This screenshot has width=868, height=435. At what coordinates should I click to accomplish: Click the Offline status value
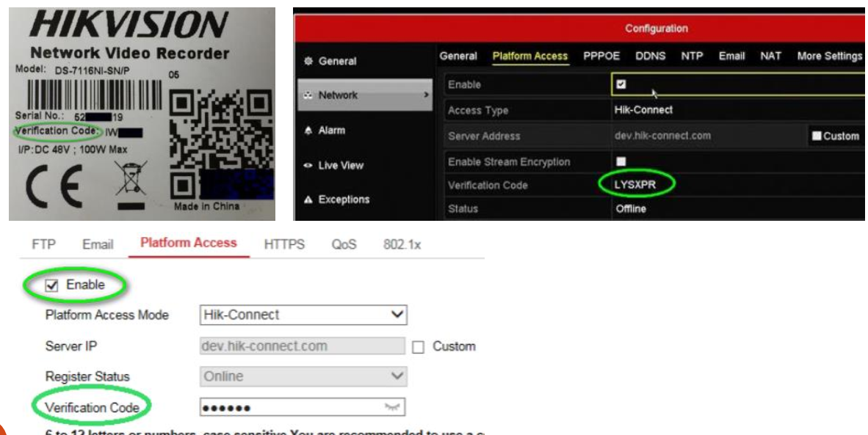coord(631,209)
